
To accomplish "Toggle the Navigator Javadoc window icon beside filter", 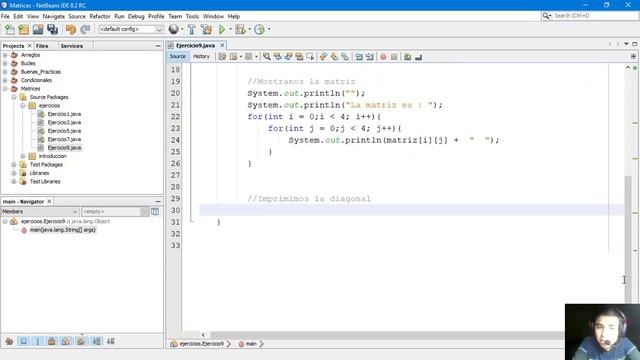I will (155, 211).
